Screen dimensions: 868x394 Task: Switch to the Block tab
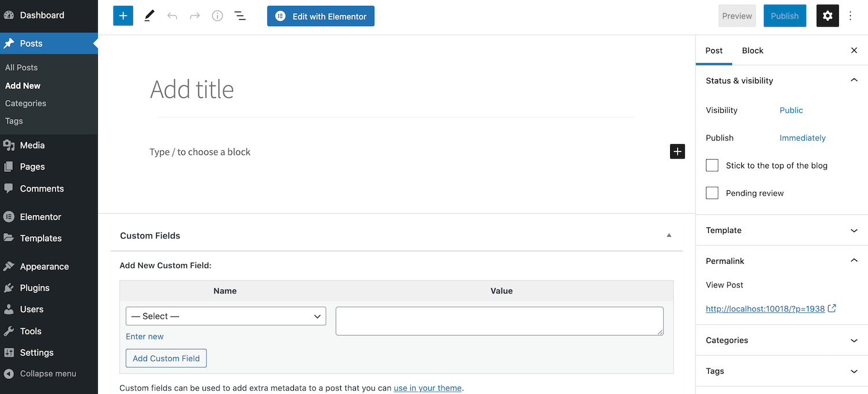[752, 50]
